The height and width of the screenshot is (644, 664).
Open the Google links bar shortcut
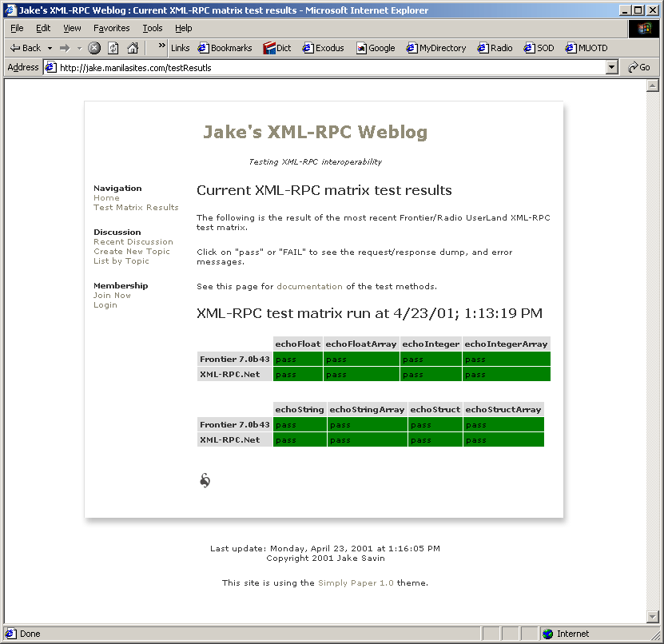tap(376, 48)
